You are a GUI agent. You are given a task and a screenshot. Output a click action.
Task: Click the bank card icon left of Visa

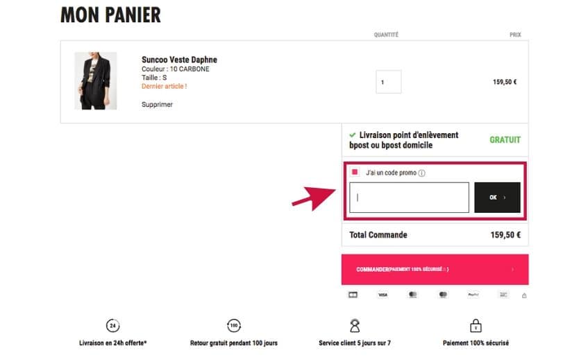(353, 295)
